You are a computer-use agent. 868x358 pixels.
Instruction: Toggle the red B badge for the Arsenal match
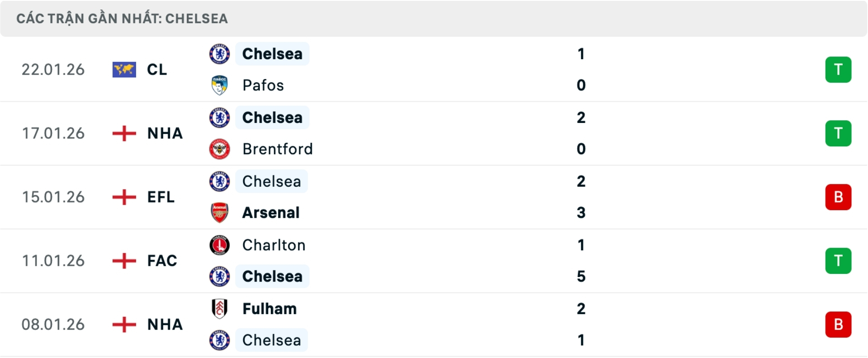point(839,197)
